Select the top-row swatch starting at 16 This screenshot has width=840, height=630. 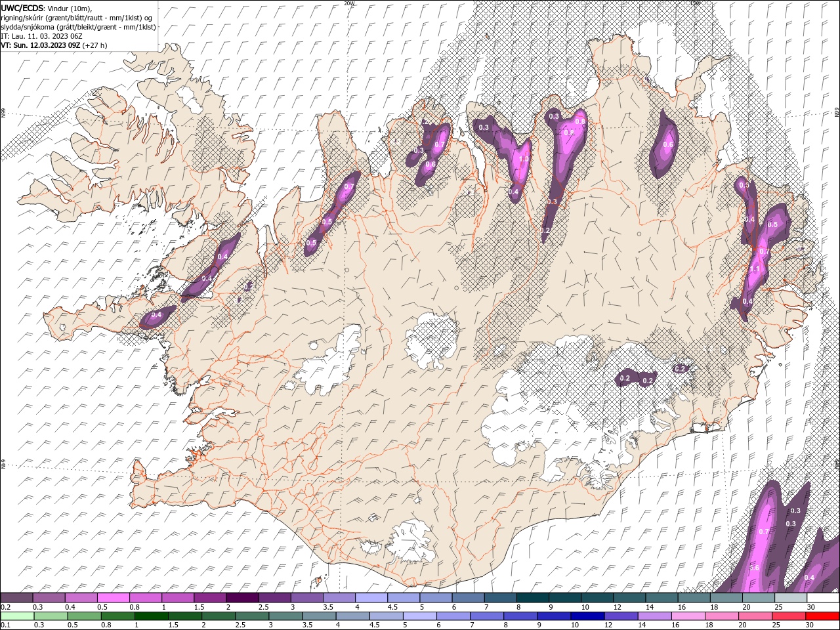coord(694,598)
